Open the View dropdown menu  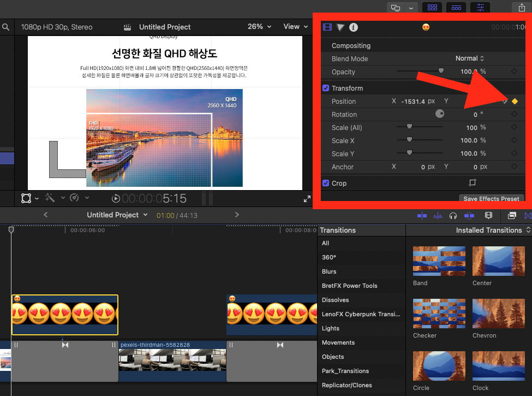point(296,26)
